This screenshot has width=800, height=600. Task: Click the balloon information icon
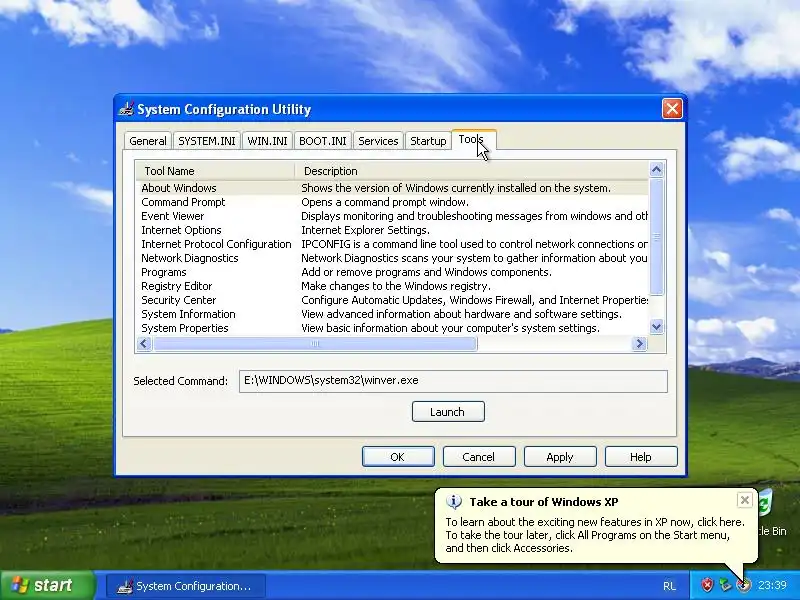(x=454, y=502)
